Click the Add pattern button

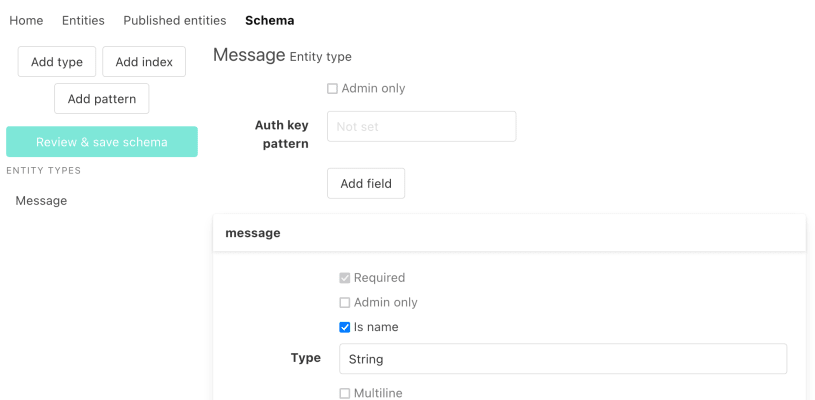point(102,99)
